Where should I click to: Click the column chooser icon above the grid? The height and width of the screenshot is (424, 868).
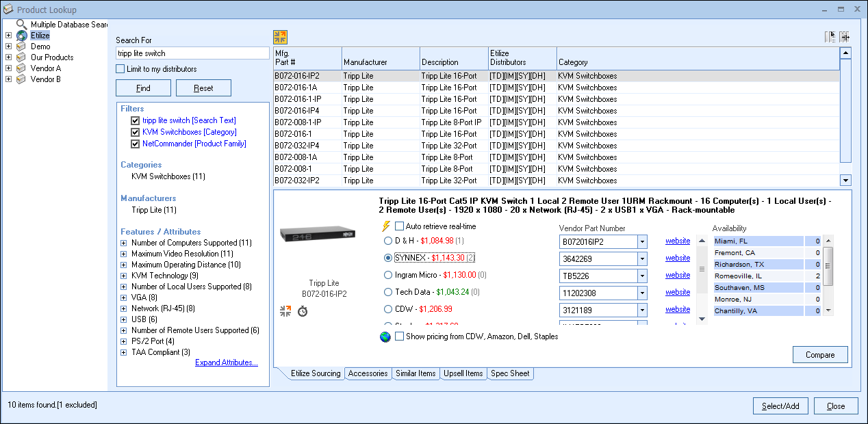click(830, 38)
